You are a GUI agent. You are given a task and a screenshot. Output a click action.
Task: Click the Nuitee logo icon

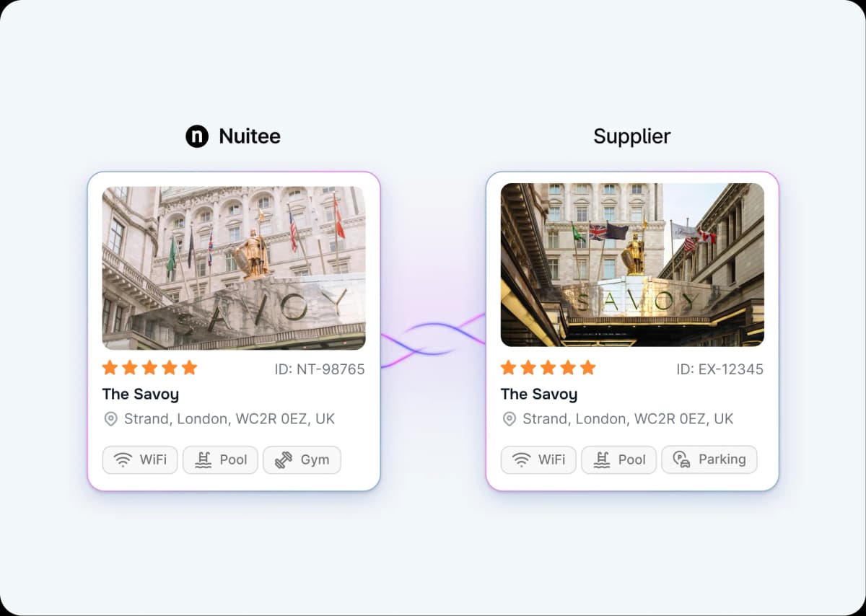coord(197,136)
